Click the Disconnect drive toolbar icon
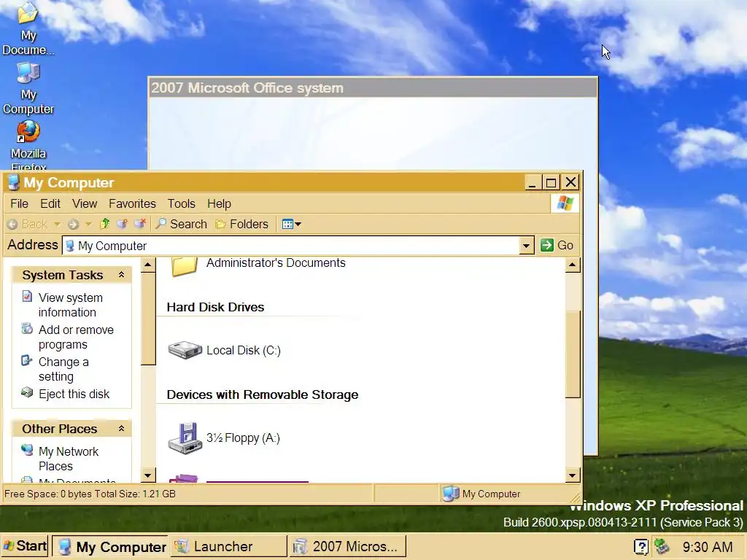747x560 pixels. point(139,224)
